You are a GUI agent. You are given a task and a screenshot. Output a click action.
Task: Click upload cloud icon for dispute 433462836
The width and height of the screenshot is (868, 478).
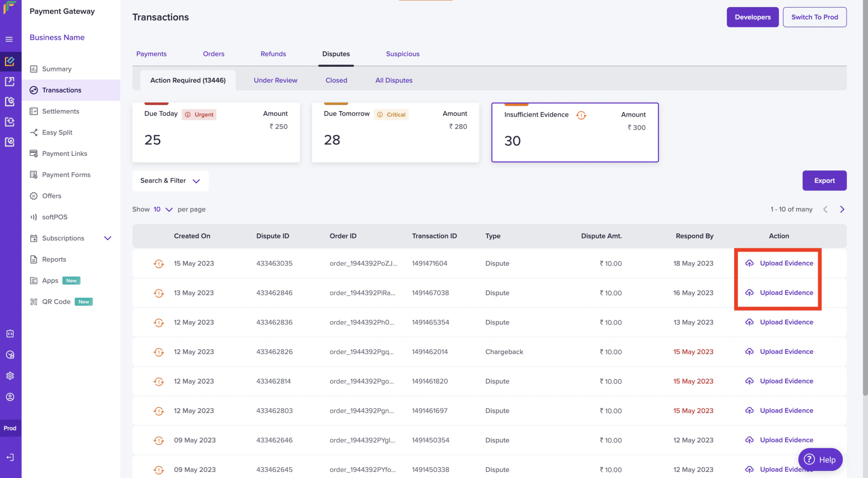click(x=749, y=322)
